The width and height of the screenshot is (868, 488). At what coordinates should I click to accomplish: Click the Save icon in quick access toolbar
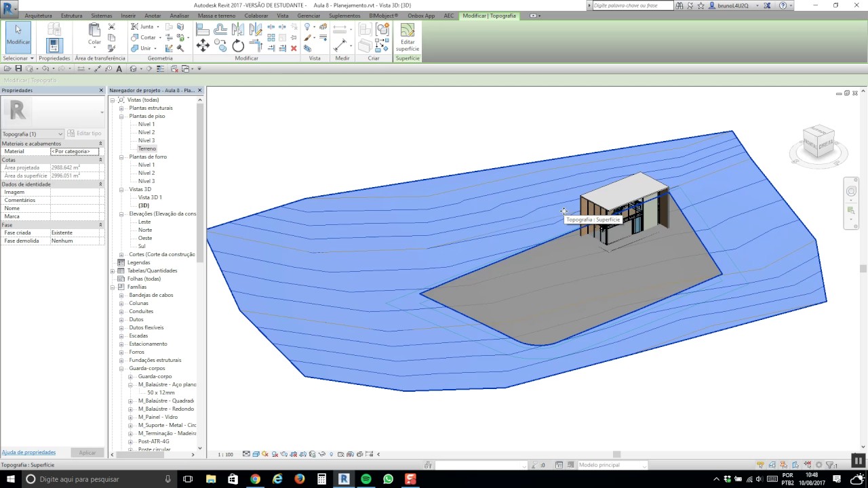point(18,68)
